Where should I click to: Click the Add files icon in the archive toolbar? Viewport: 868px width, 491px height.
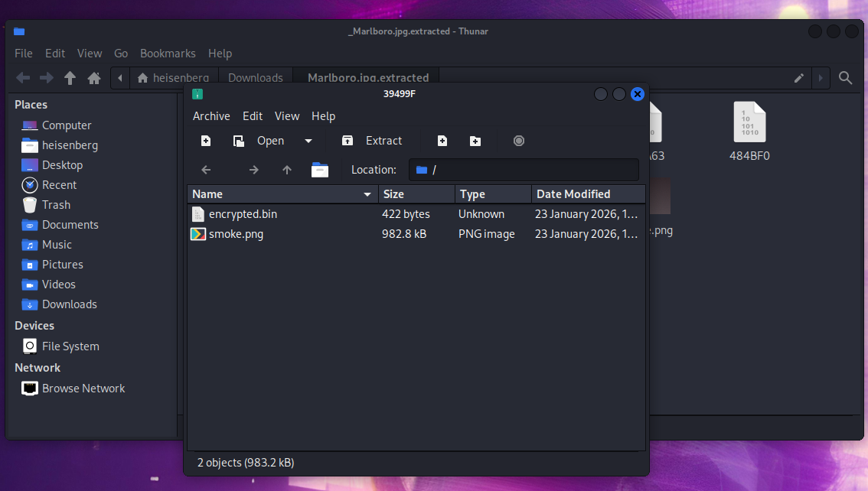442,141
